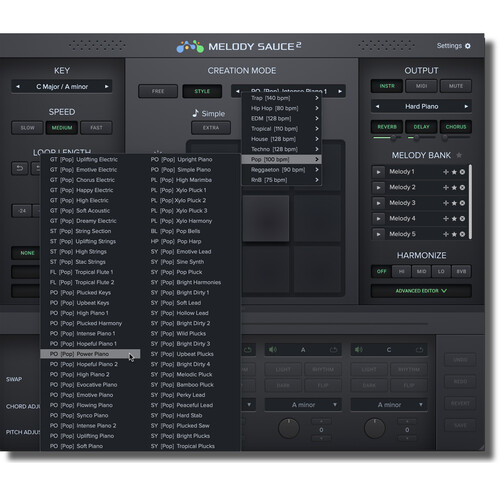The image size is (500, 500).
Task: Set speed to MEDIUM
Action: (62, 128)
